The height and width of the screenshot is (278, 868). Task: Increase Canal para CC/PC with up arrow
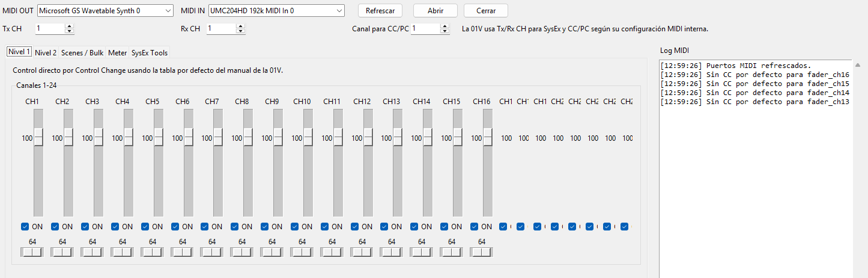pos(445,26)
